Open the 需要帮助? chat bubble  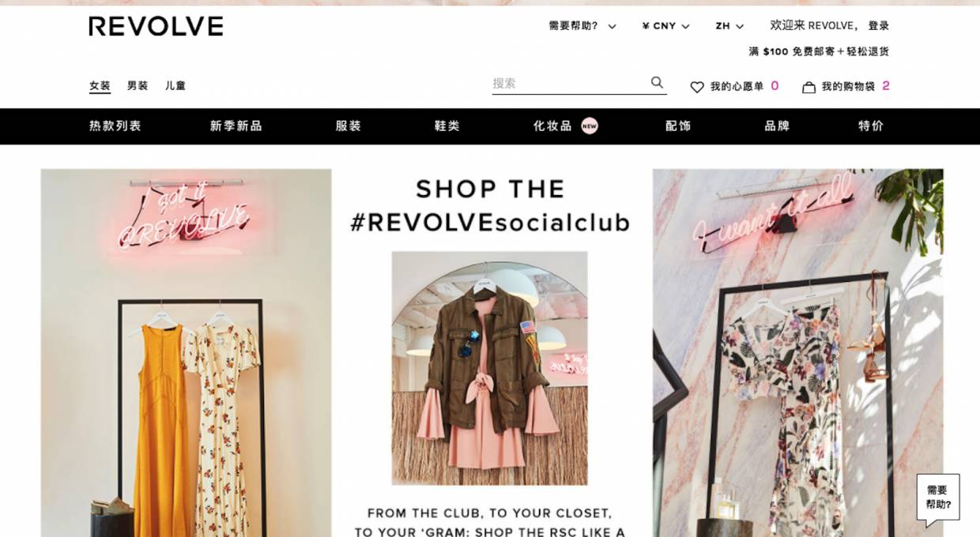pyautogui.click(x=938, y=499)
